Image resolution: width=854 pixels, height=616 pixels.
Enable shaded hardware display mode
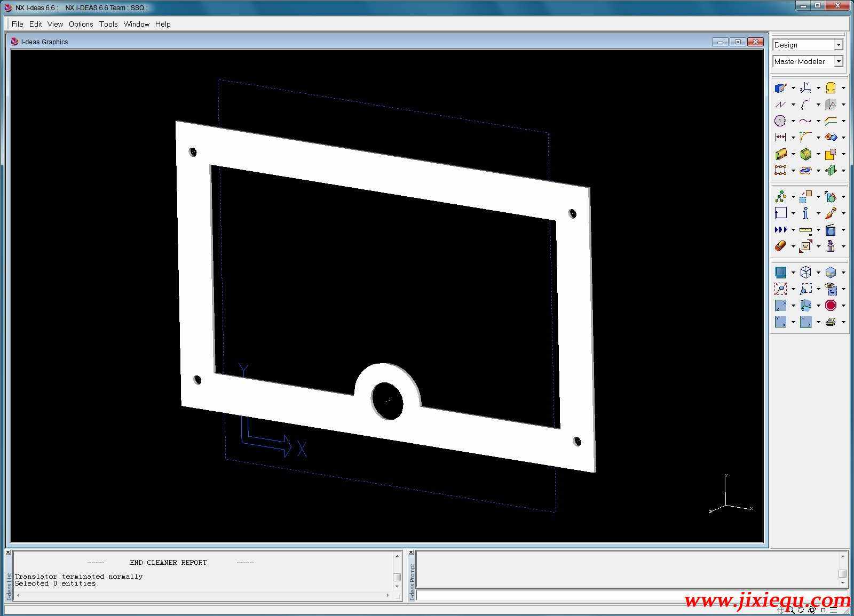tap(831, 272)
